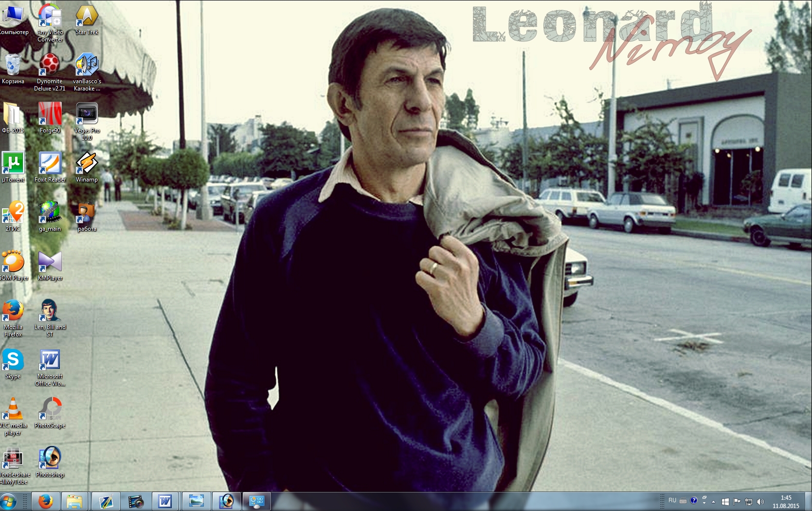Select the Len, Bill and ST shortcut
The image size is (812, 511).
click(x=50, y=318)
